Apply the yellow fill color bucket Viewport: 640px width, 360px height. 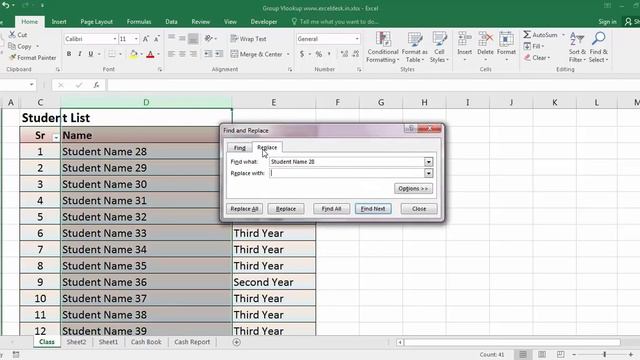133,54
